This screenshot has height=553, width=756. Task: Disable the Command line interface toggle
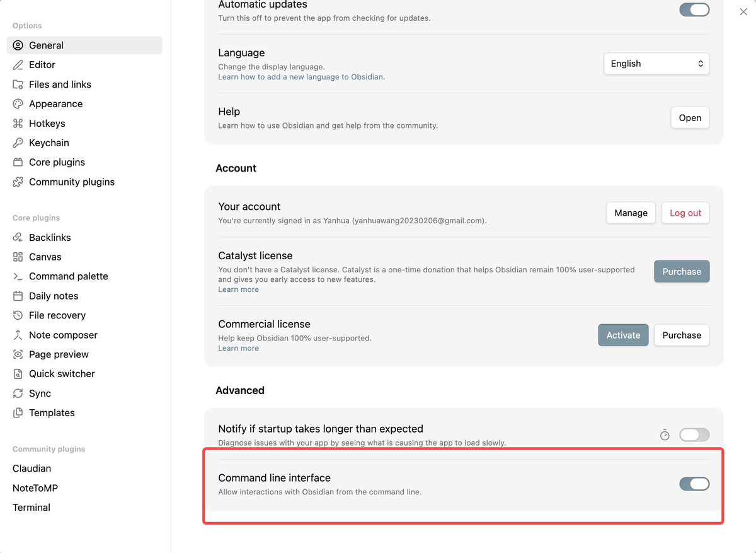(694, 484)
